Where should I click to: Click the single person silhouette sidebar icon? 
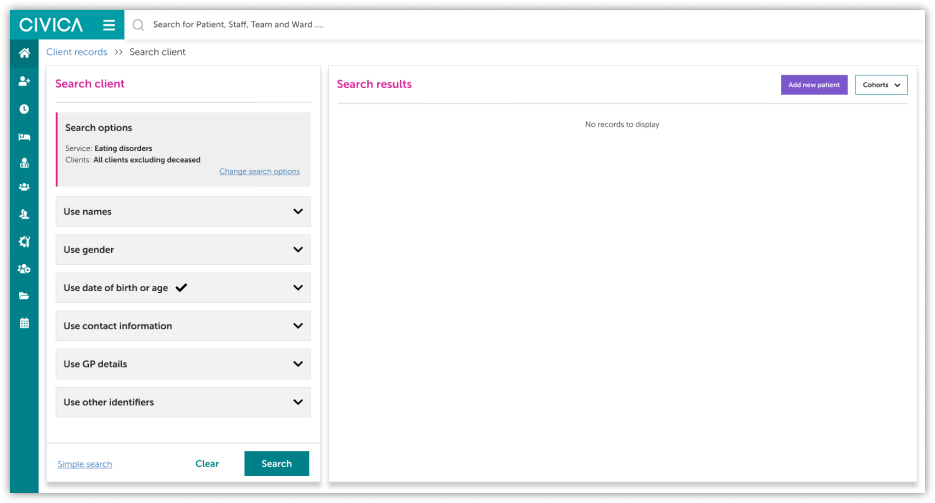coord(24,214)
